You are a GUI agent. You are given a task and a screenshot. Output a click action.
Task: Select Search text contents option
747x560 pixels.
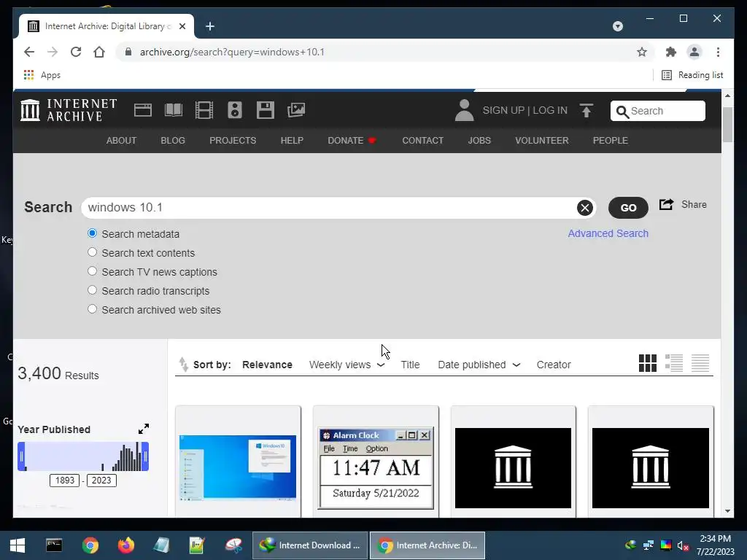93,252
